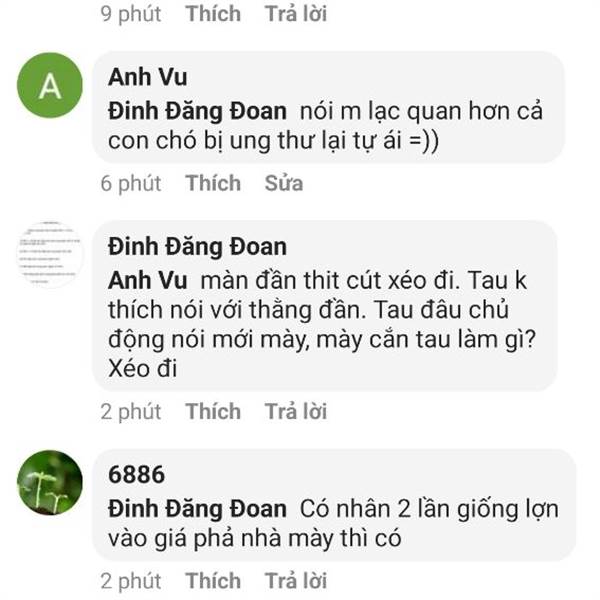This screenshot has height=600, width=600.
Task: Click Đinh Đăng Đoan mention in Anh Vu's comment
Action: [197, 112]
